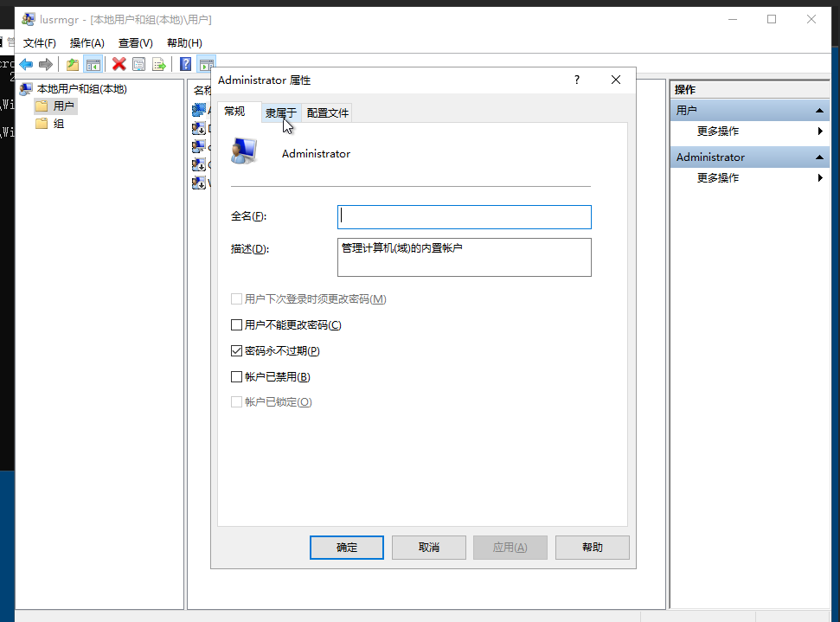The image size is (840, 622).
Task: Open the 文件(F) menu
Action: (39, 43)
